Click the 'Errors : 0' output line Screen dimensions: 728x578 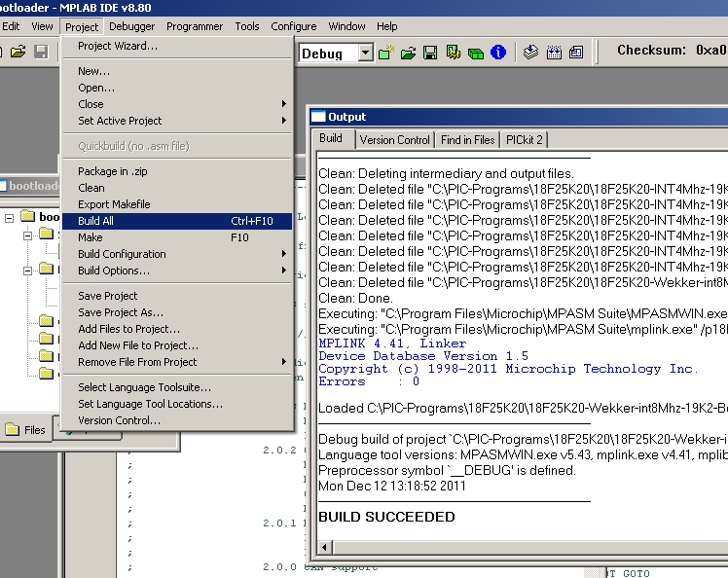point(369,381)
